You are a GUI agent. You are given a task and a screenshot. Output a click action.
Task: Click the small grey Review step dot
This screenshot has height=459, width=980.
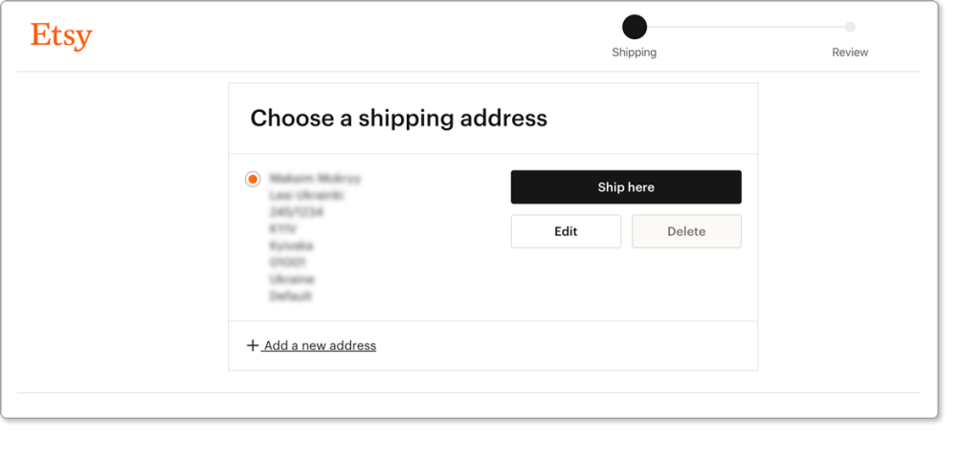click(x=850, y=27)
